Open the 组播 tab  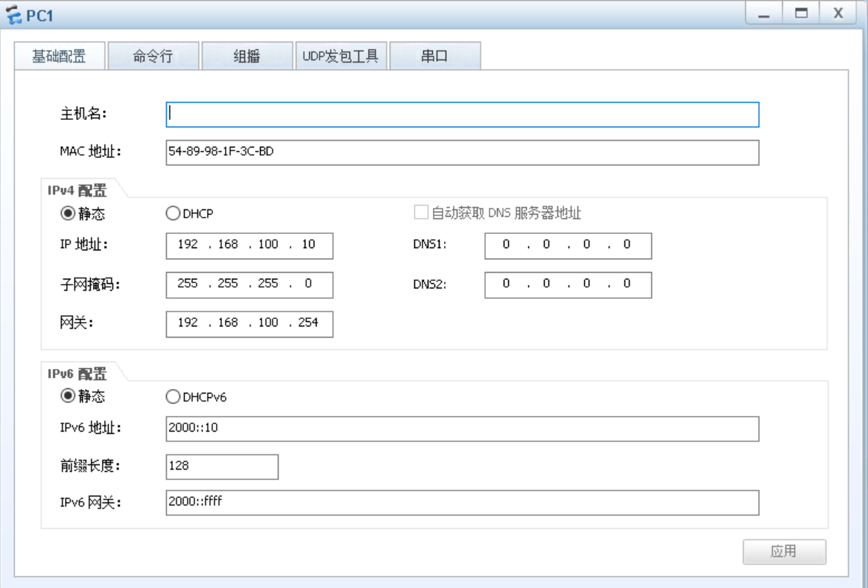(x=247, y=55)
